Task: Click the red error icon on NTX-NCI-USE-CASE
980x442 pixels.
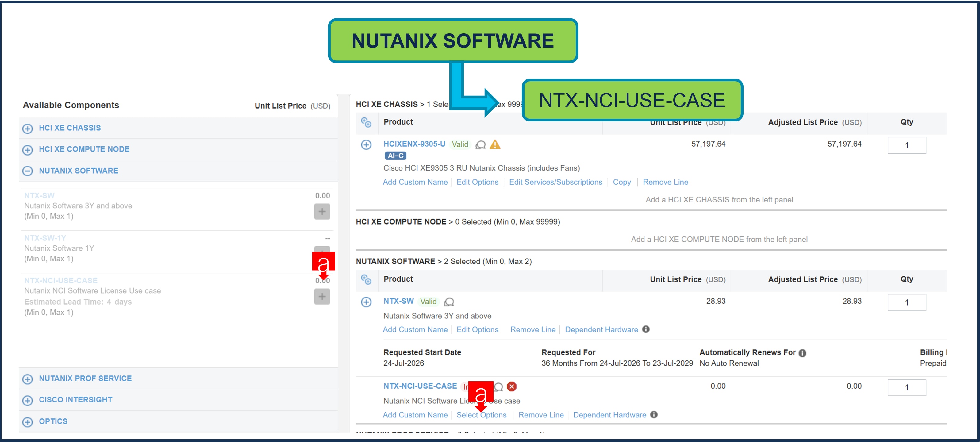Action: [x=512, y=386]
